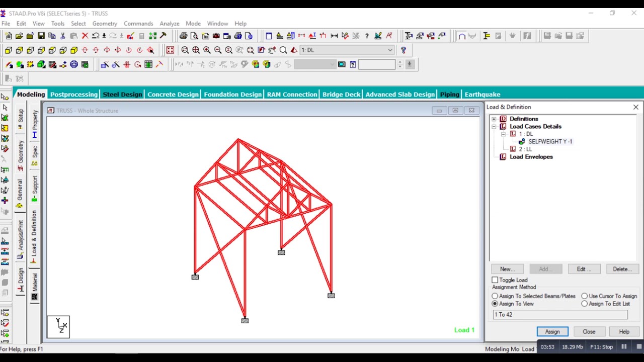Collapse the 1 : DL load case node
Screen dimensions: 644x362
click(503, 134)
